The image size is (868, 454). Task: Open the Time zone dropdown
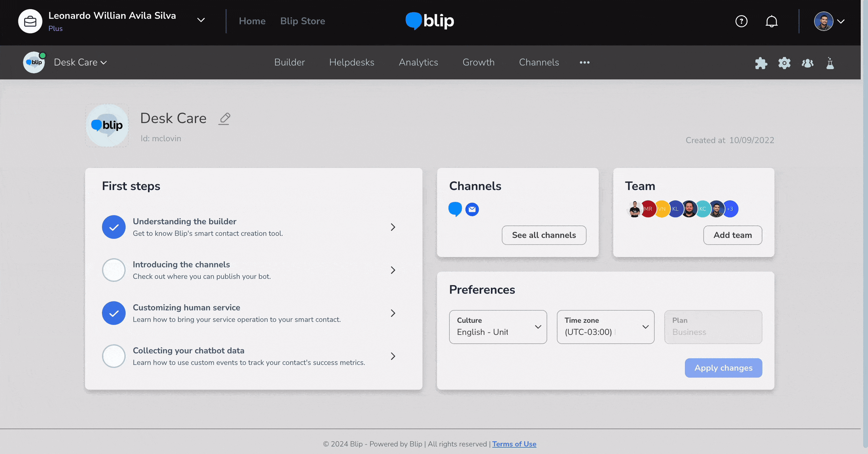605,327
